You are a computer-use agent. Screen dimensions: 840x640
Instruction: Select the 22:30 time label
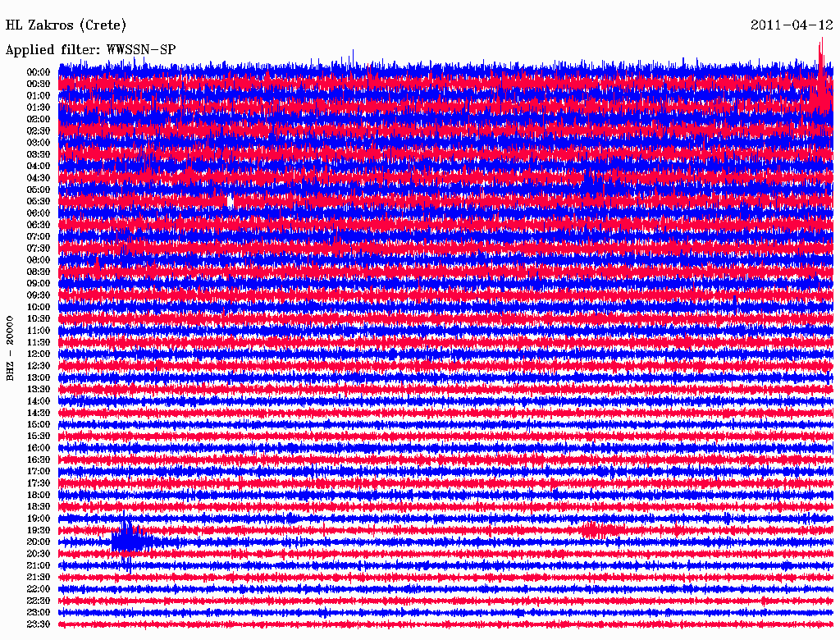[x=39, y=601]
